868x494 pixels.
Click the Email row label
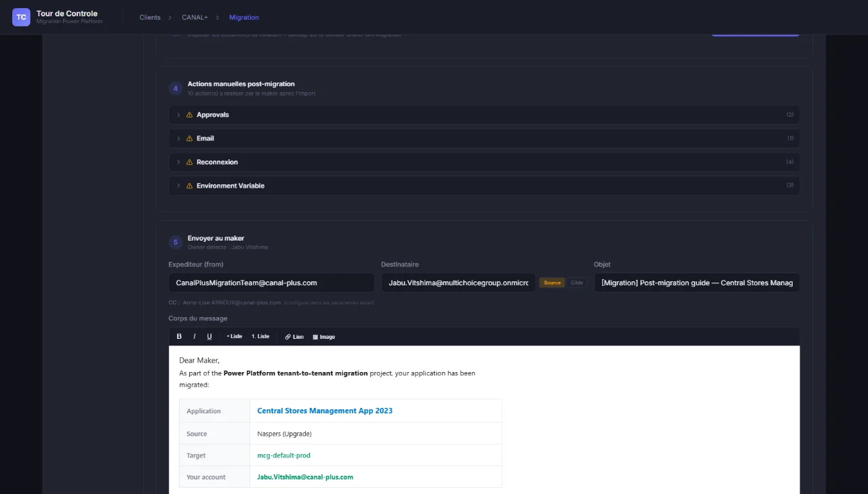pyautogui.click(x=205, y=138)
